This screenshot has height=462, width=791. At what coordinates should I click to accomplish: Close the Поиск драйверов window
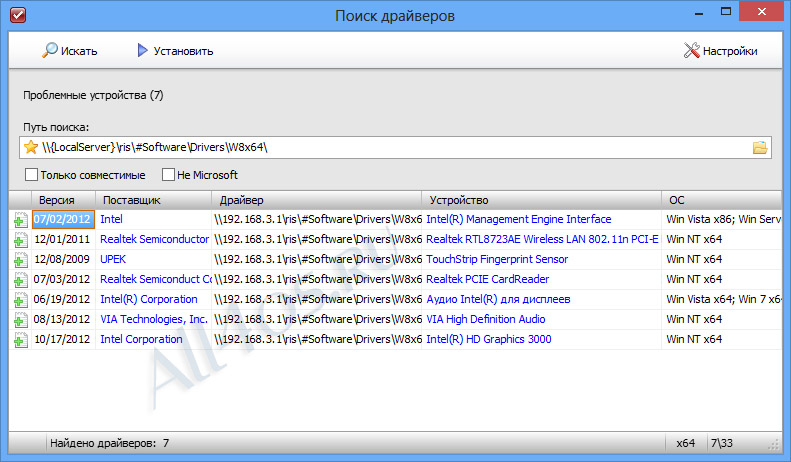point(762,12)
